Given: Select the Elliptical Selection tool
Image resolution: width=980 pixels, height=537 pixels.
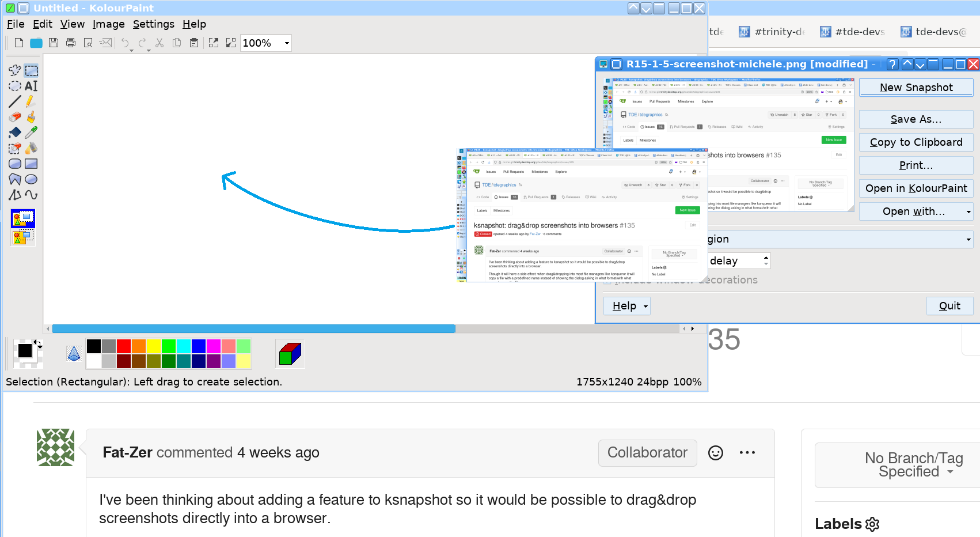Looking at the screenshot, I should [x=15, y=86].
